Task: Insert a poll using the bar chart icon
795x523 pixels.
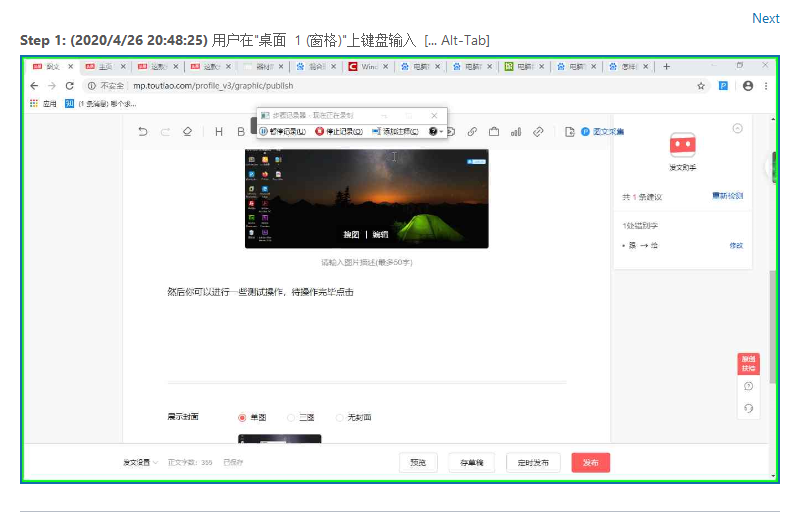Action: click(516, 132)
